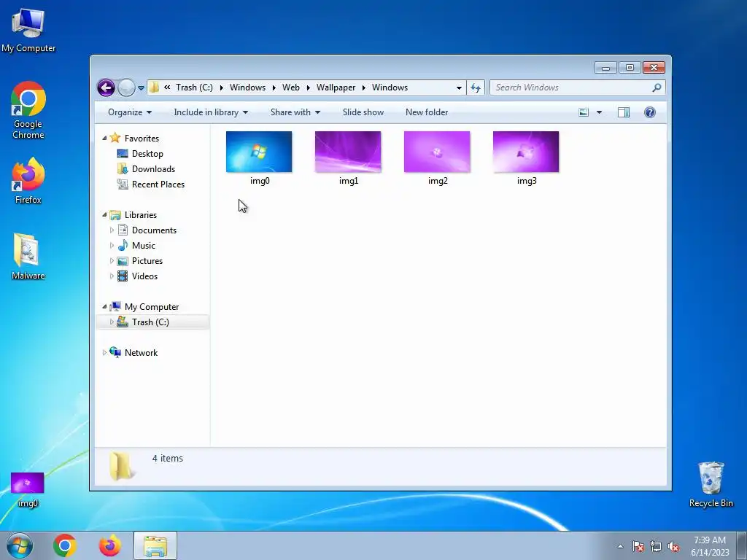Click Trash (C:) in the address breadcrumb
The height and width of the screenshot is (560, 747).
[x=194, y=87]
